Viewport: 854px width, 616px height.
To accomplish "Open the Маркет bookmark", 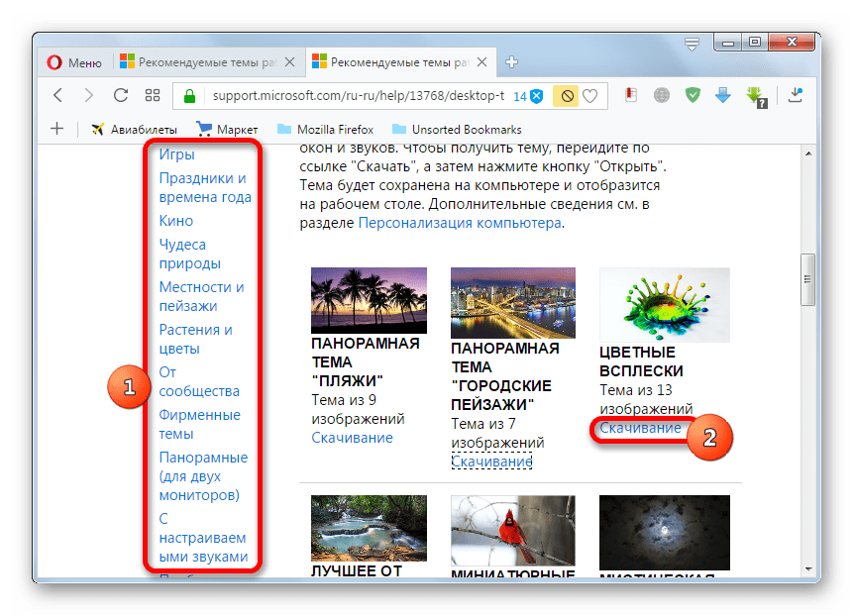I will tap(227, 130).
